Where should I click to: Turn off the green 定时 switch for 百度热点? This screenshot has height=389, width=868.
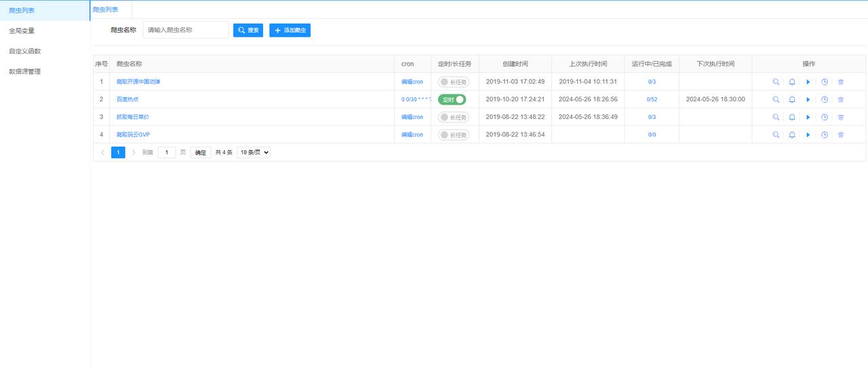point(452,99)
